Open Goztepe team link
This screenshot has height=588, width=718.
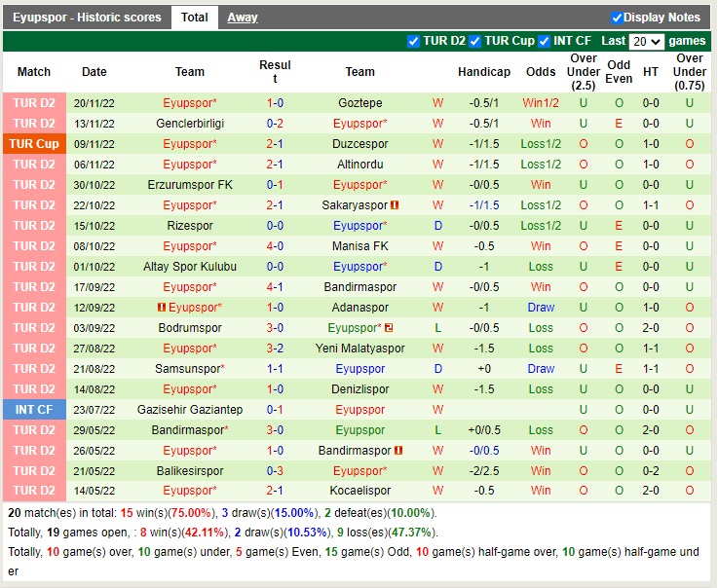point(359,103)
